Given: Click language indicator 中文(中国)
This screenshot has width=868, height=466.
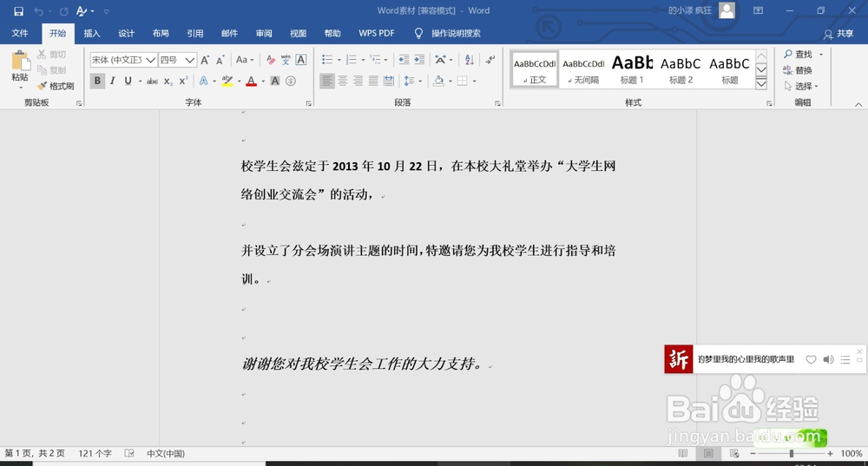Looking at the screenshot, I should [x=166, y=453].
